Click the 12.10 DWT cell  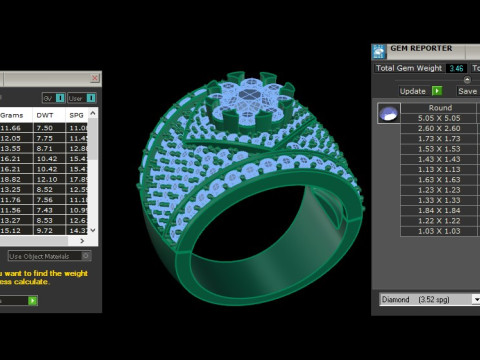click(x=49, y=179)
